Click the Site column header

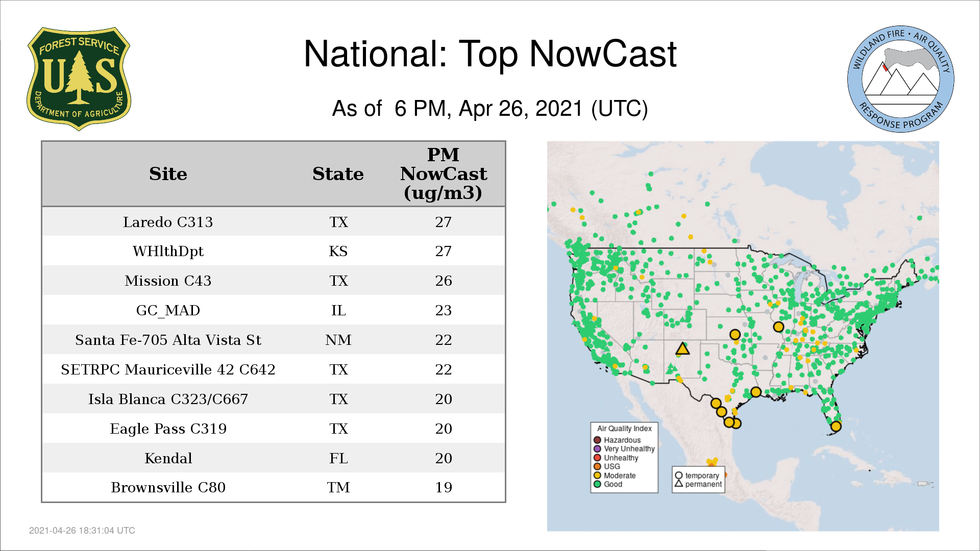point(168,174)
